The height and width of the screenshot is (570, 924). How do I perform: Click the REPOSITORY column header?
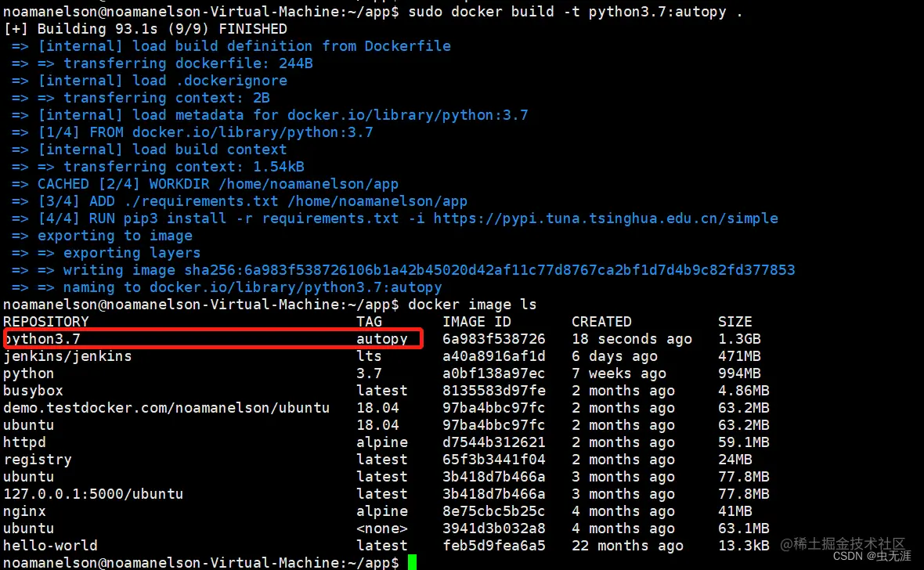coord(46,322)
